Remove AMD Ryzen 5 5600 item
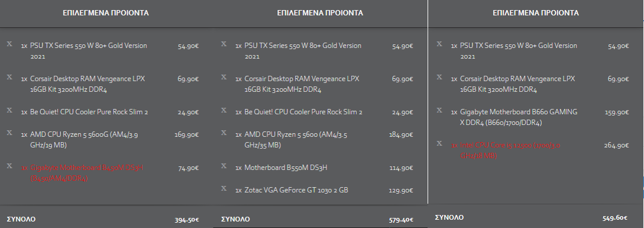Screen dimensions: 644x228 coord(224,133)
